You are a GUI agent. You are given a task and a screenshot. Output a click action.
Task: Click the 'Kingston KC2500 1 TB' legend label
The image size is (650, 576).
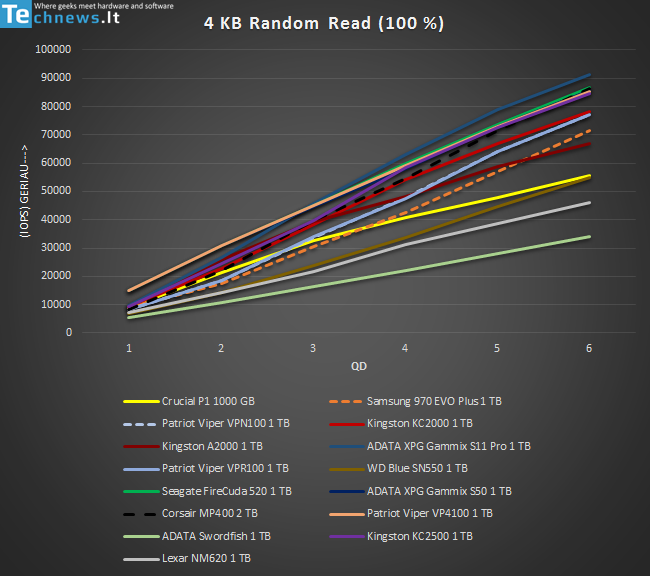point(420,536)
